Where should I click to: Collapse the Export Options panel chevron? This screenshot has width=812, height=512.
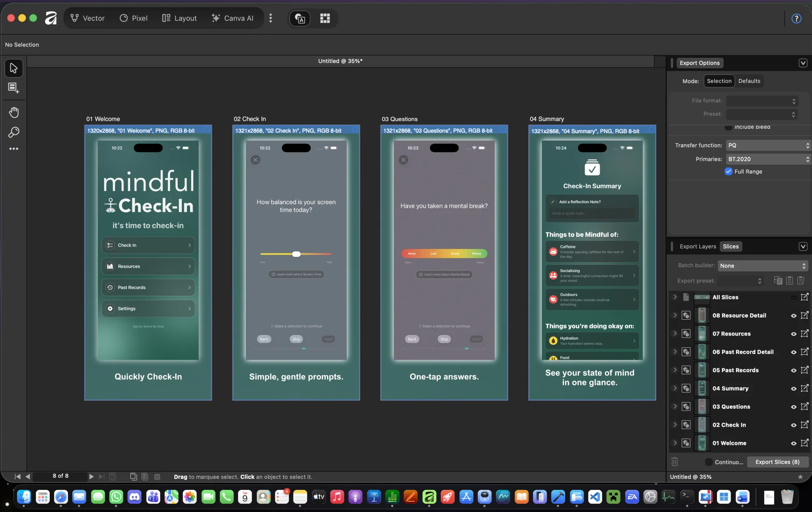(x=803, y=63)
